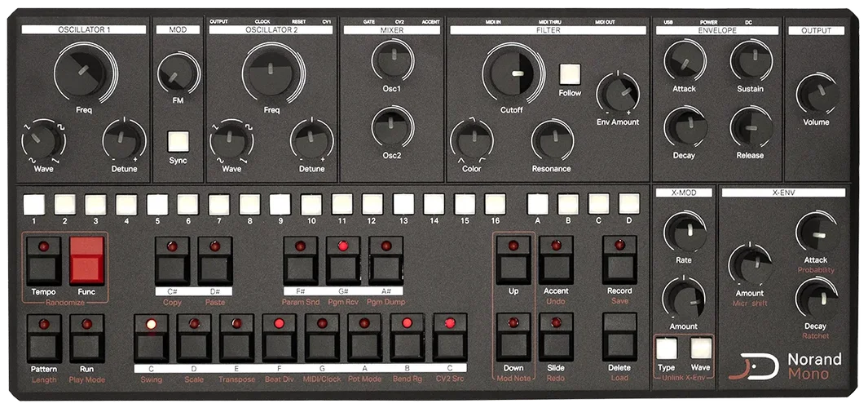Hit the Record button
The height and width of the screenshot is (408, 868).
point(619,259)
